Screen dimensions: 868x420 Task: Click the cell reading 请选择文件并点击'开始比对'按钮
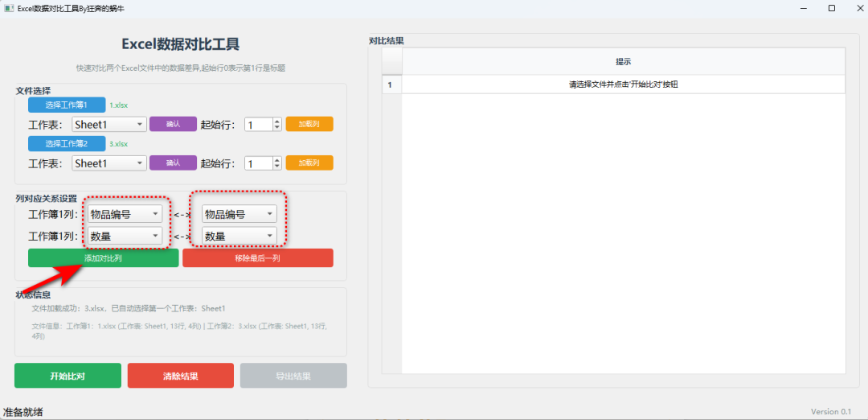click(624, 84)
